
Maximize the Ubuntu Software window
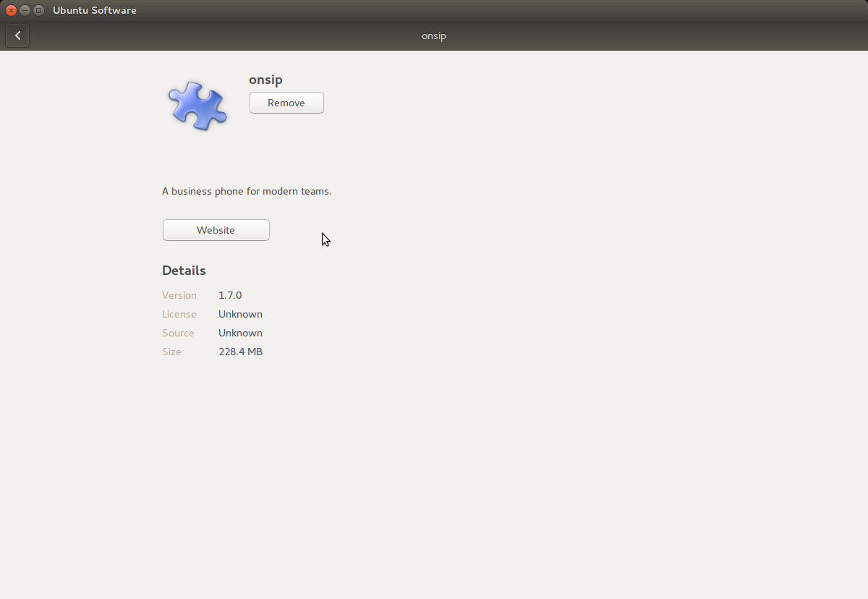(x=38, y=10)
